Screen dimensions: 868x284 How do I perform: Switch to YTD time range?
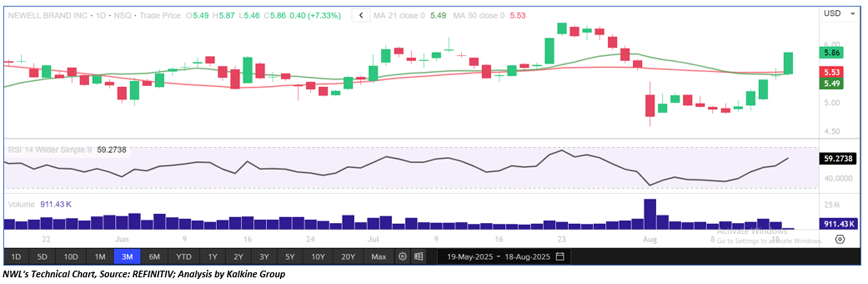click(184, 257)
